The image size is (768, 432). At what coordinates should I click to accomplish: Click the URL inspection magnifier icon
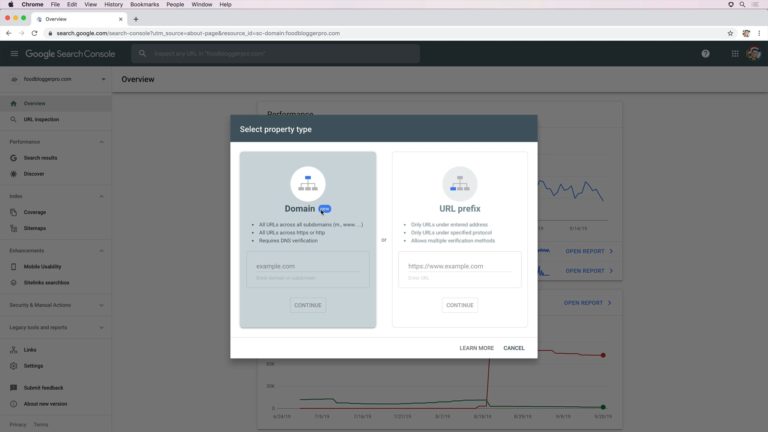(x=13, y=120)
